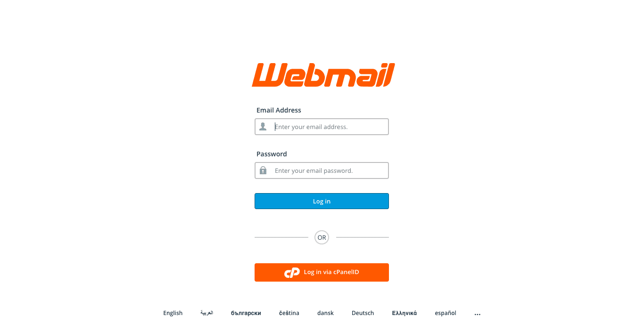Click the user silhouette icon in email field
The height and width of the screenshot is (324, 644).
263,127
